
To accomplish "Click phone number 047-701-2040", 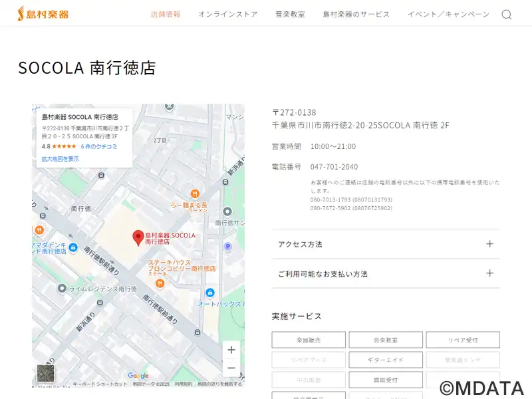I will [334, 167].
